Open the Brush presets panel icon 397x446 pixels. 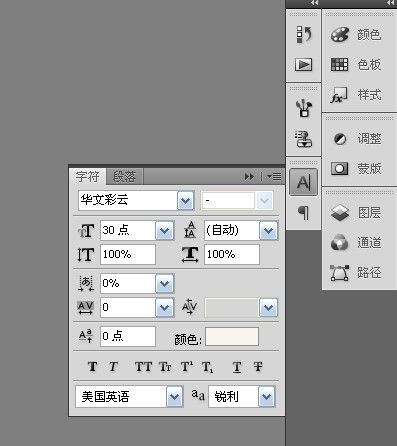click(x=304, y=108)
